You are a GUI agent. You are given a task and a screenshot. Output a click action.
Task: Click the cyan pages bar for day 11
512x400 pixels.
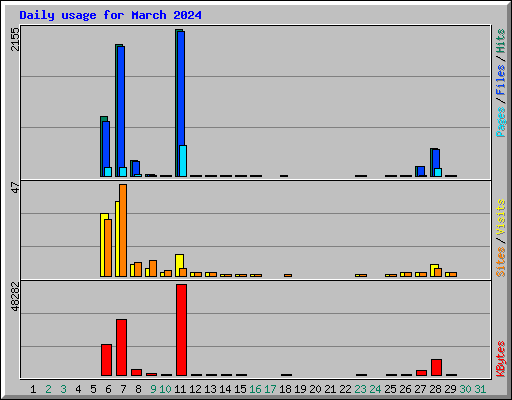pos(183,161)
